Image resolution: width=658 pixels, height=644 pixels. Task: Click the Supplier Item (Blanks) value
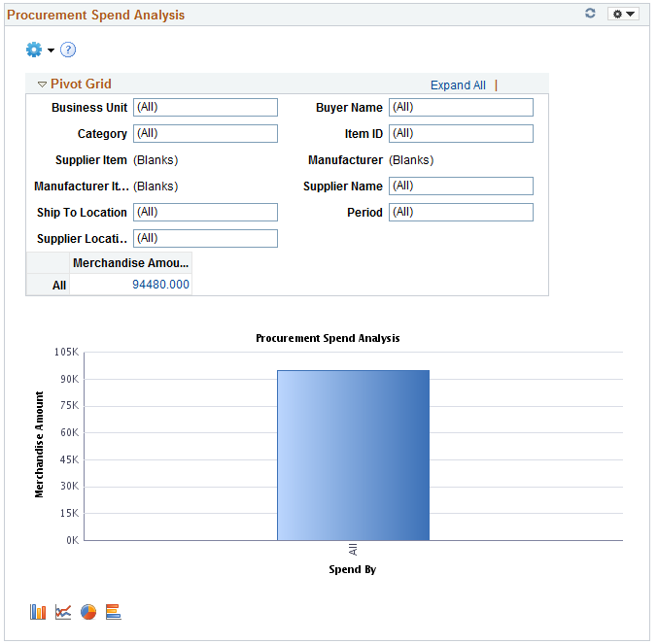click(156, 160)
